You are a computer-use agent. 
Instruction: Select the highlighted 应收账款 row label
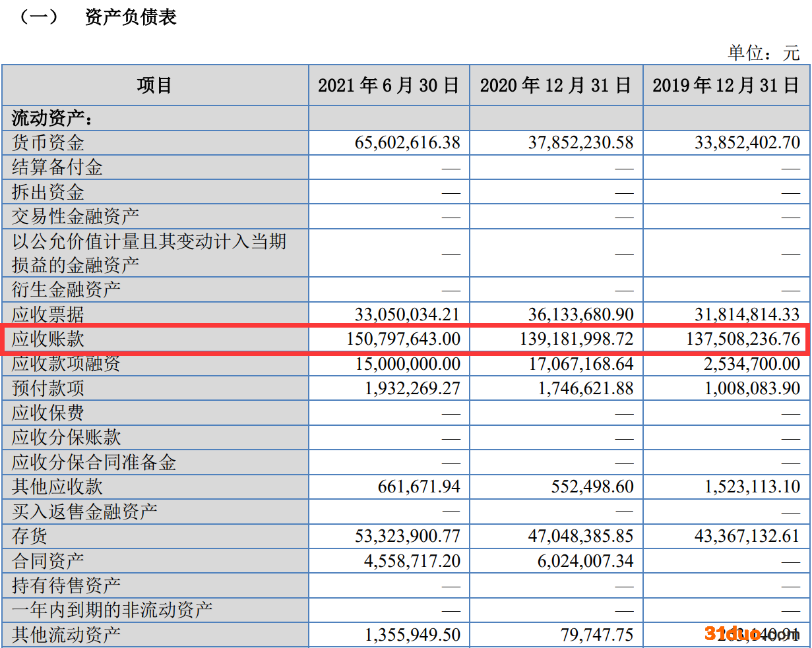[x=48, y=339]
